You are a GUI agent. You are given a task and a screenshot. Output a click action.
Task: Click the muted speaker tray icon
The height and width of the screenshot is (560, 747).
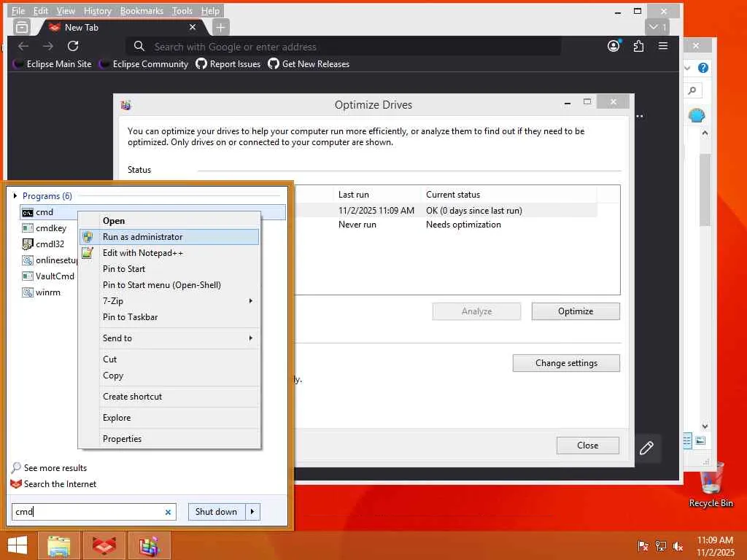[678, 545]
